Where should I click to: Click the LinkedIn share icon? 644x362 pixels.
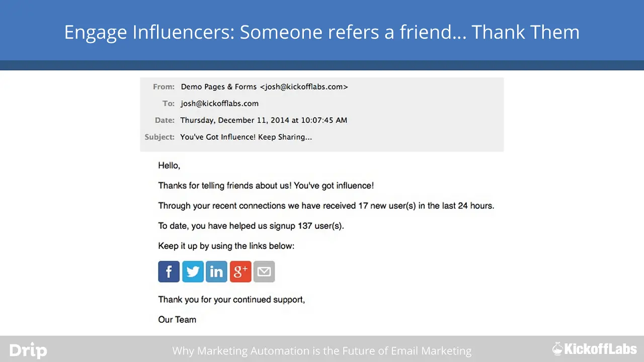tap(216, 271)
